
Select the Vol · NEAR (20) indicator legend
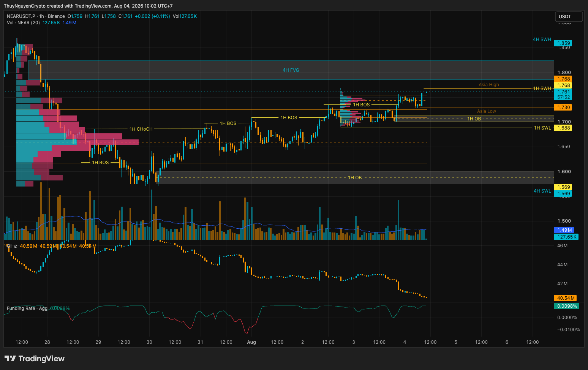23,23
